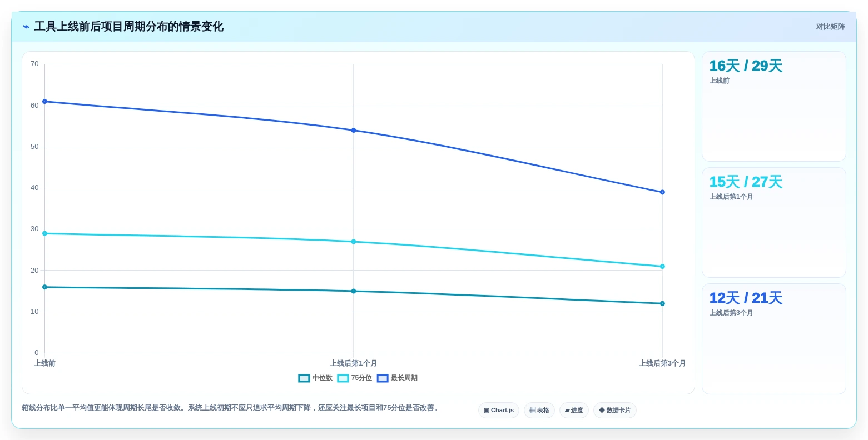Image resolution: width=868 pixels, height=440 pixels.
Task: Click the y-axis value 70
Action: pos(34,64)
